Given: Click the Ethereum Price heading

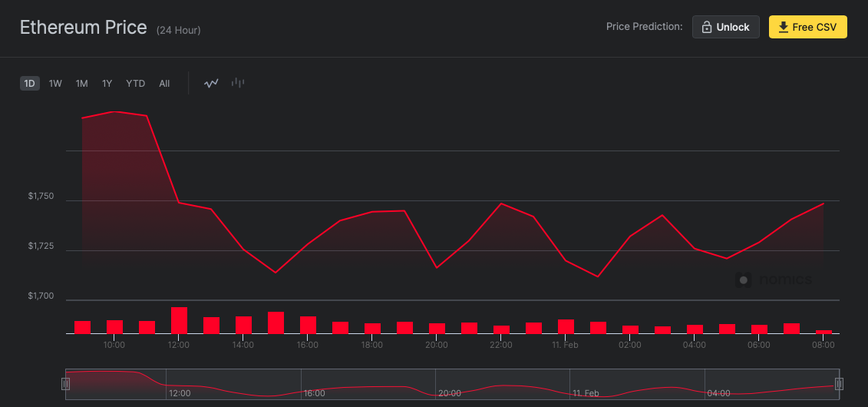Looking at the screenshot, I should 84,27.
